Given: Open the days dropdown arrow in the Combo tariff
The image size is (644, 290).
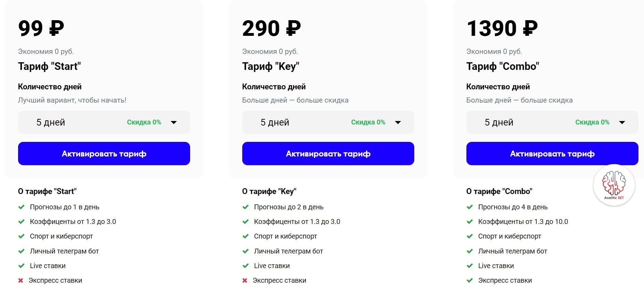Looking at the screenshot, I should [x=622, y=122].
